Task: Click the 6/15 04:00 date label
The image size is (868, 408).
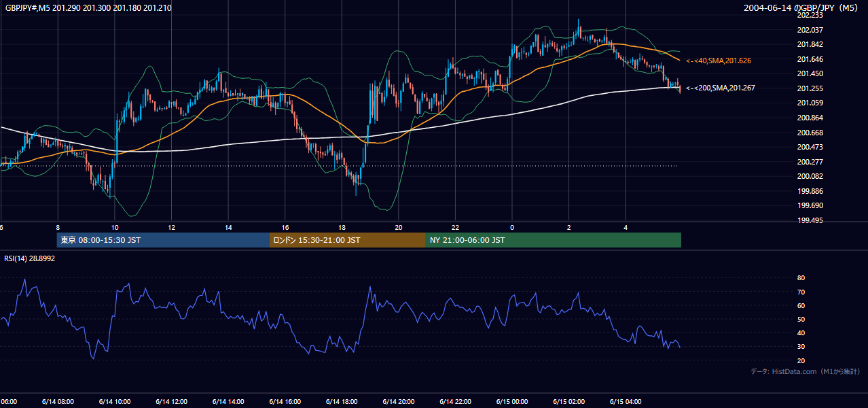Action: (x=626, y=402)
